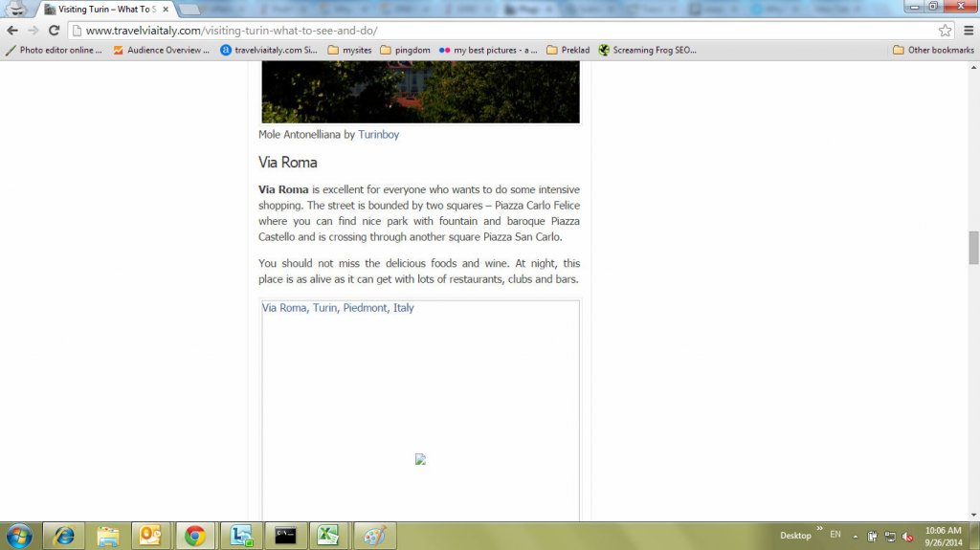Image resolution: width=980 pixels, height=550 pixels.
Task: Expand the pingdom bookmark folder
Action: [x=405, y=50]
